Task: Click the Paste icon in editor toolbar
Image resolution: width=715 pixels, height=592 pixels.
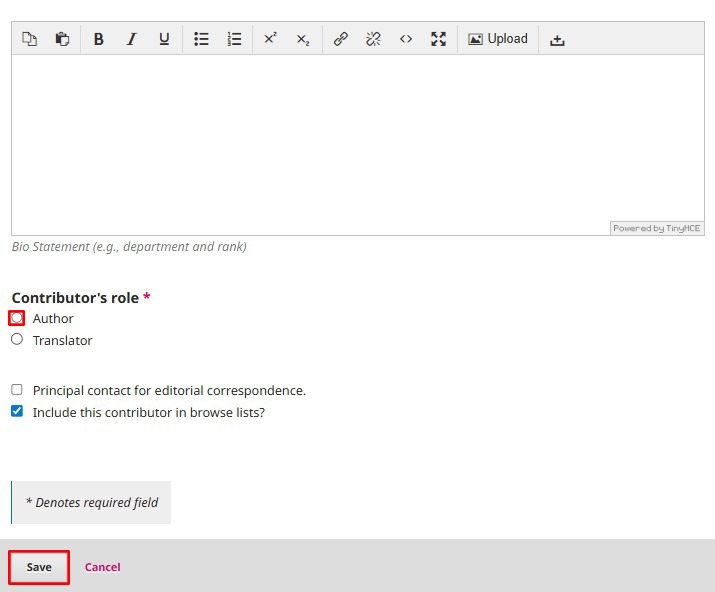Action: click(x=62, y=39)
